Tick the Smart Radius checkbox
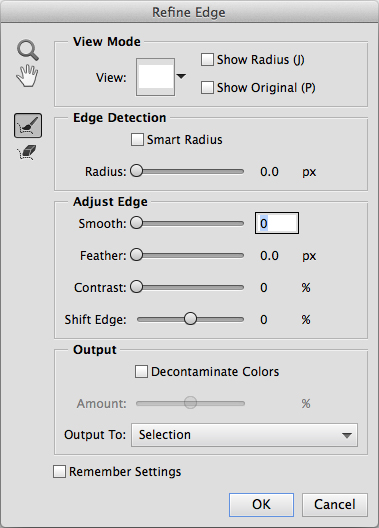The width and height of the screenshot is (379, 528). [137, 139]
